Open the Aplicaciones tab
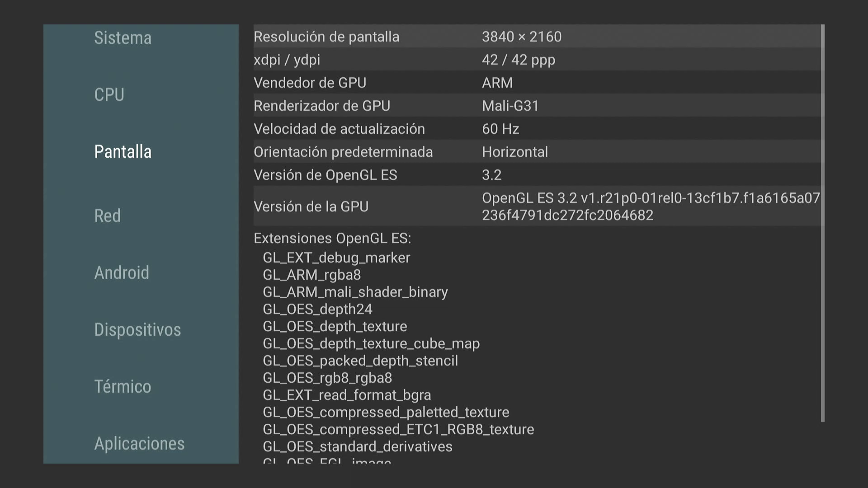Viewport: 868px width, 488px height. (x=139, y=444)
